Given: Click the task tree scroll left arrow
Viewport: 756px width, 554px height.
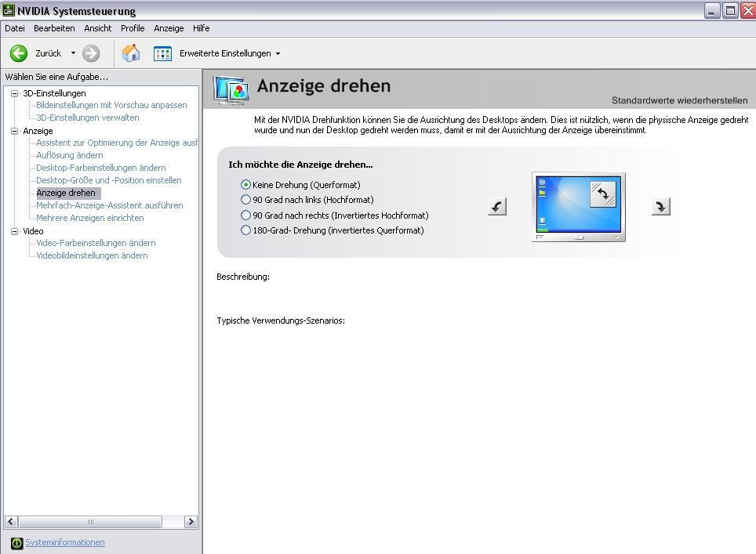Looking at the screenshot, I should 11,522.
